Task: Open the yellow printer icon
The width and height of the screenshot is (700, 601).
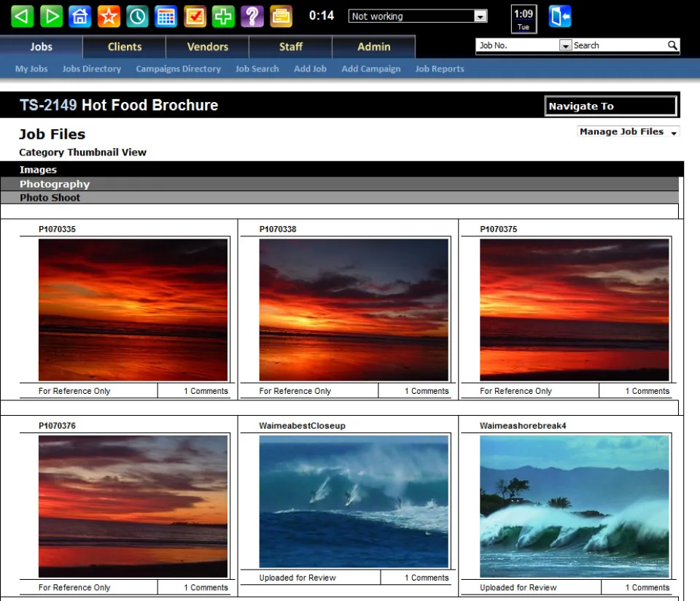Action: click(281, 17)
